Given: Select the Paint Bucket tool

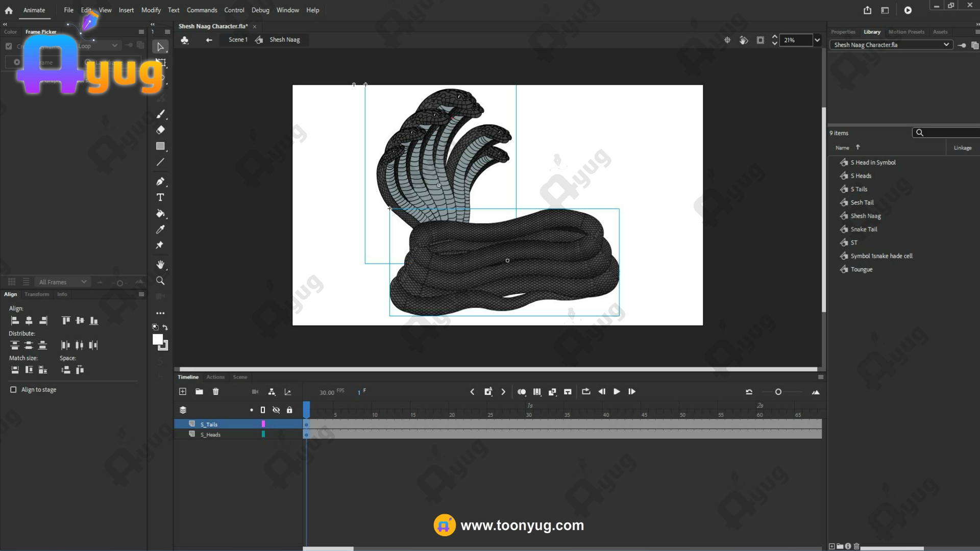Looking at the screenshot, I should [160, 214].
